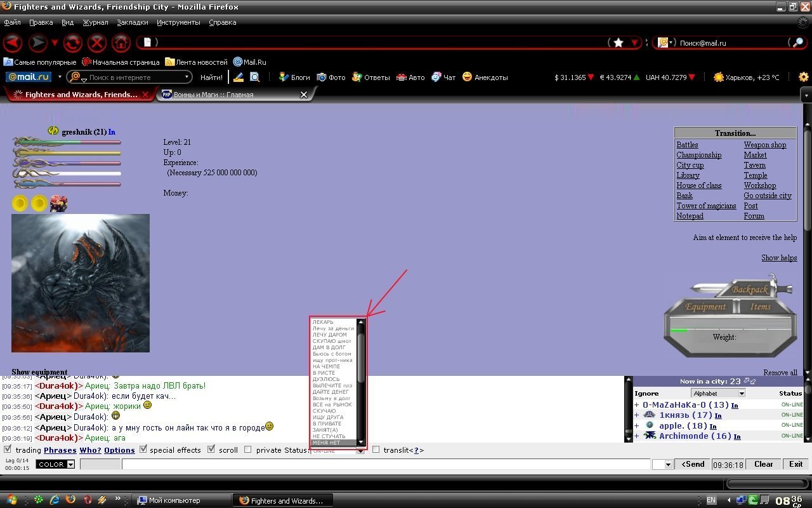Open Windows Start button

pos(12,500)
